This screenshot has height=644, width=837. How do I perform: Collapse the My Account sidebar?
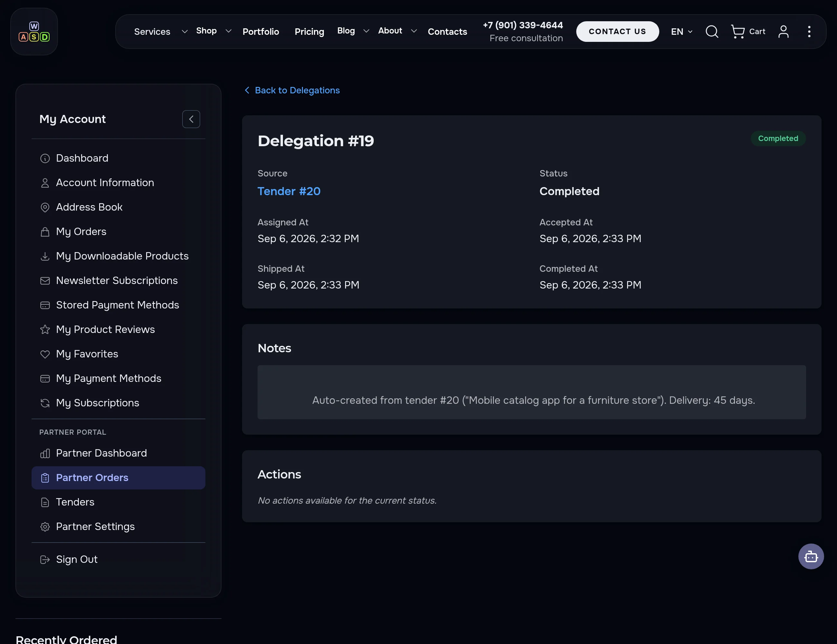tap(191, 119)
